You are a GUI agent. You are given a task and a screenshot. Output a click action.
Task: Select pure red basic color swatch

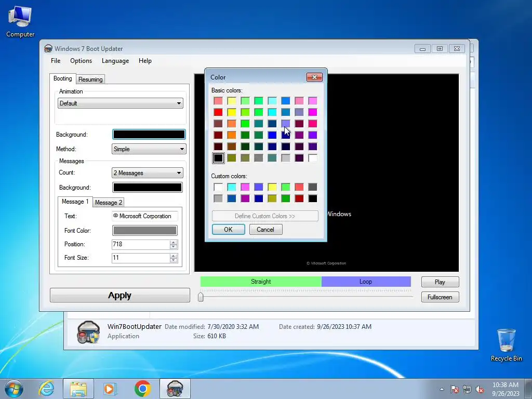218,112
